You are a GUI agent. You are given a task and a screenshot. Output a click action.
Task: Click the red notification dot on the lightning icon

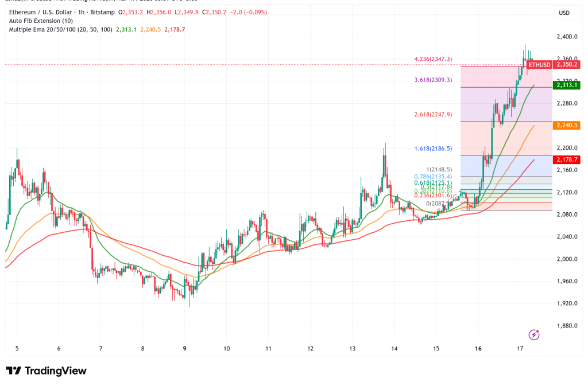pos(539,331)
